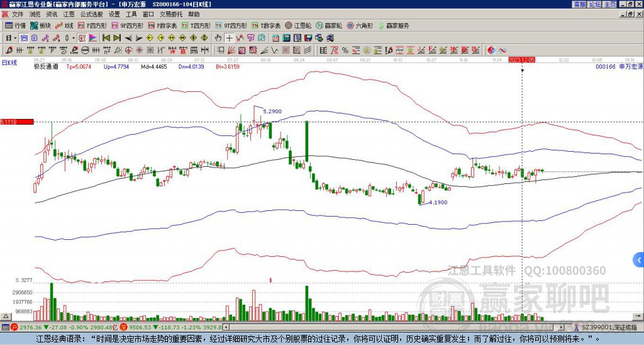Select the hand pan tool
Screen dimensions: 644x345
(x=218, y=38)
